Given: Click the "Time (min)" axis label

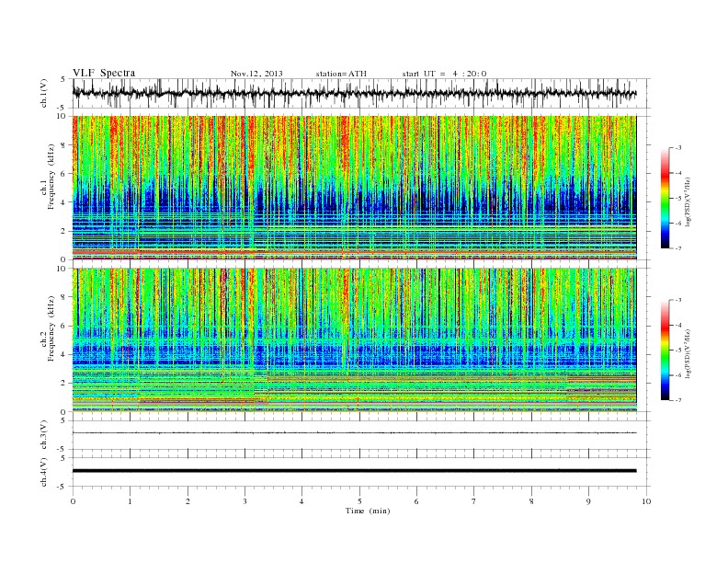Looking at the screenshot, I should point(368,511).
